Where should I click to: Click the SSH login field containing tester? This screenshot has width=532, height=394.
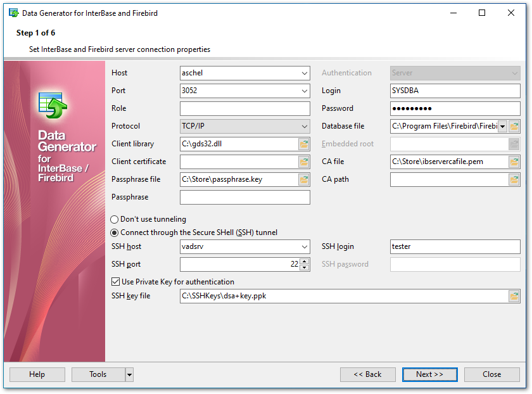[x=455, y=247]
